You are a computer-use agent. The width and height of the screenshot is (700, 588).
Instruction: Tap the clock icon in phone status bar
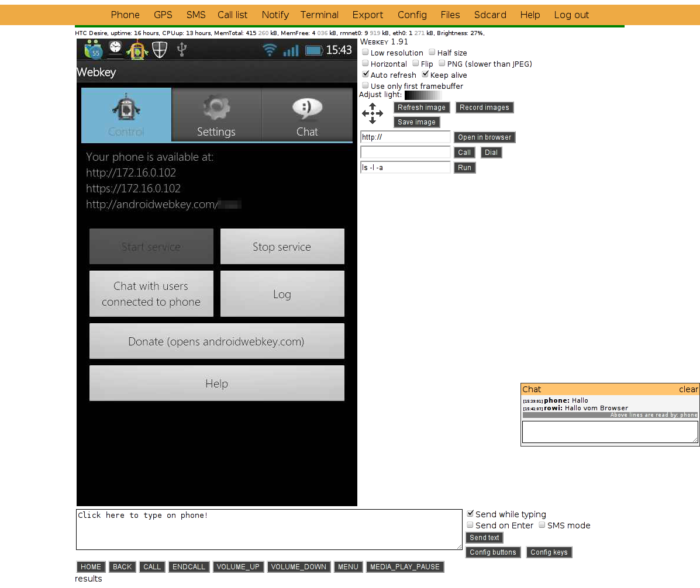pyautogui.click(x=116, y=49)
